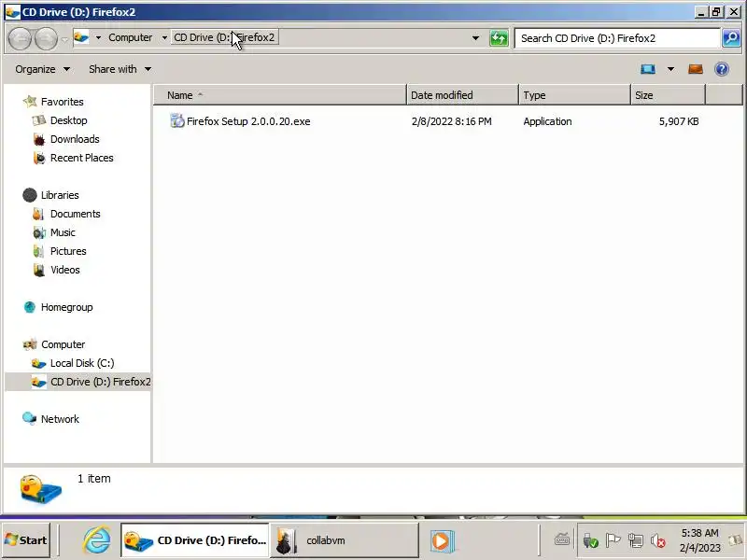
Task: Open Local Disk (C:) in navigation pane
Action: pyautogui.click(x=82, y=363)
